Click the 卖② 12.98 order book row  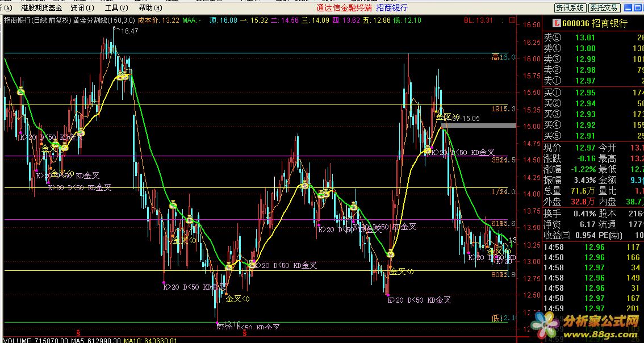(x=593, y=70)
